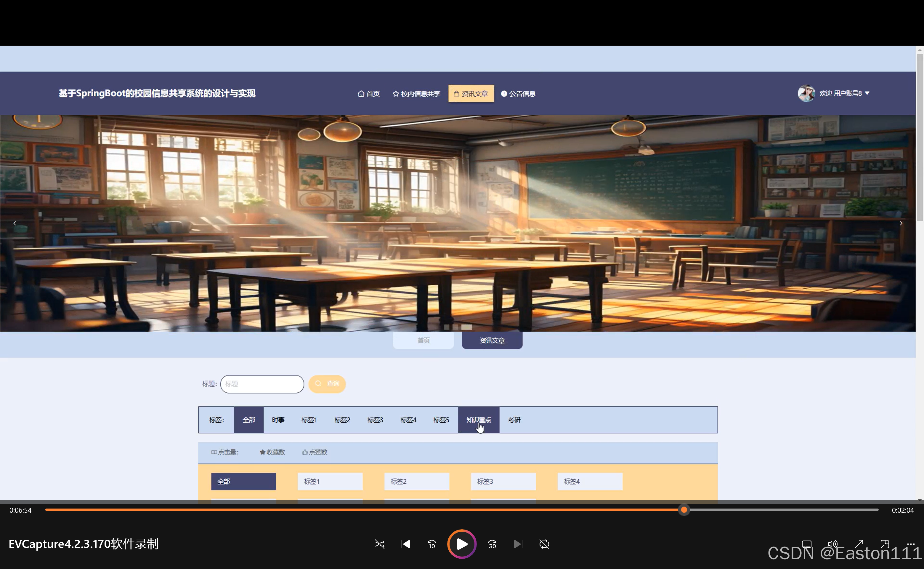The width and height of the screenshot is (924, 569).
Task: Click the orange 查询 search button
Action: point(327,384)
